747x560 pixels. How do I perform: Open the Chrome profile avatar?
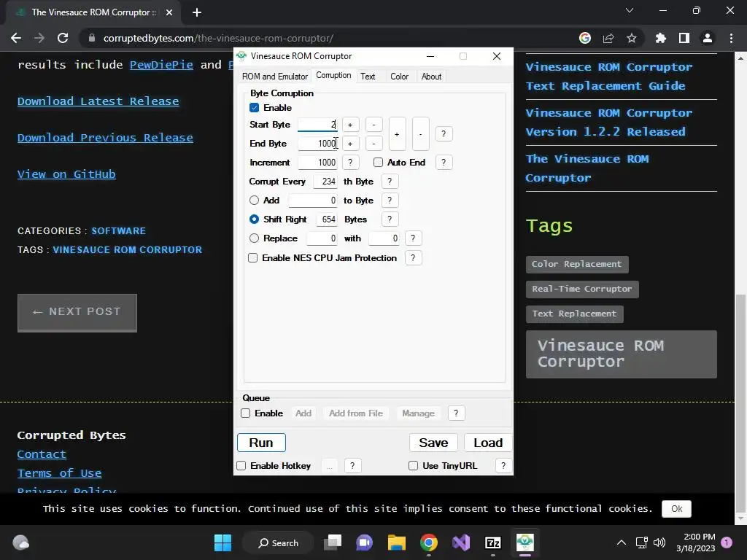tap(708, 38)
